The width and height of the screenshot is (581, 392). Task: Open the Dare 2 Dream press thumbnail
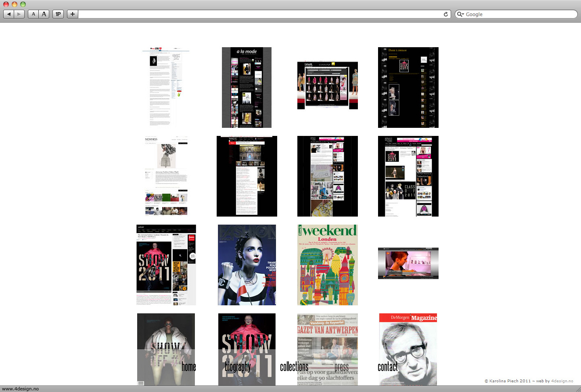408,88
